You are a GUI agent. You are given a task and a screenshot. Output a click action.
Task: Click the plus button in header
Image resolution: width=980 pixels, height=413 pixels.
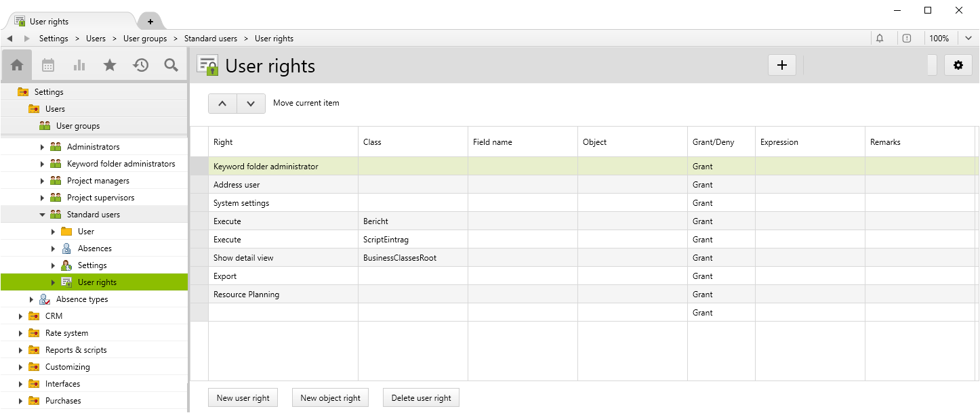(781, 65)
